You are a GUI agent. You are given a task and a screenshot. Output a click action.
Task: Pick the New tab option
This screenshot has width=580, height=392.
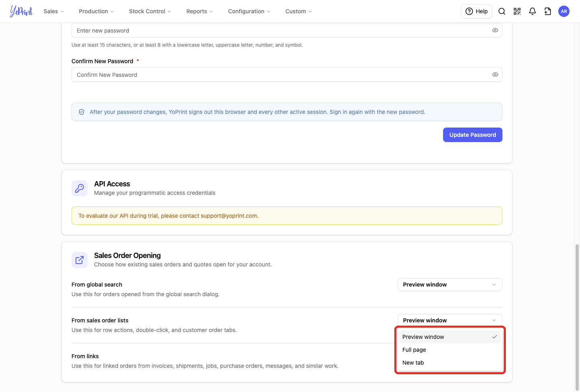[x=450, y=363]
